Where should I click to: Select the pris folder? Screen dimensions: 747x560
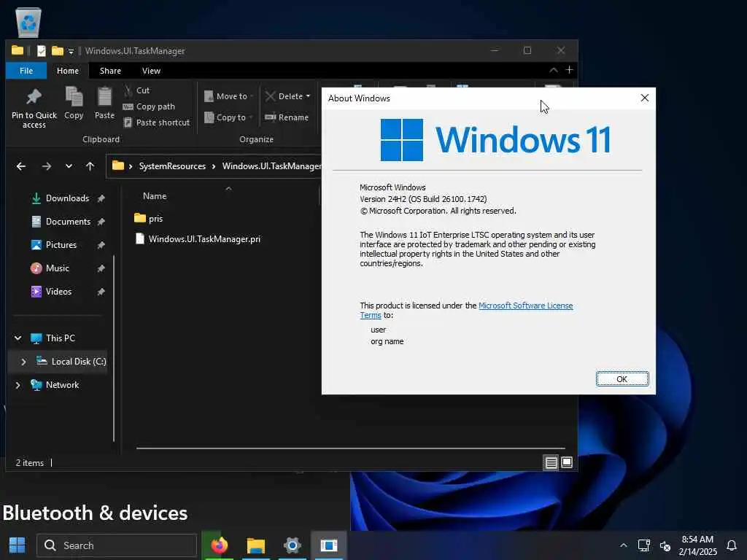(x=148, y=219)
